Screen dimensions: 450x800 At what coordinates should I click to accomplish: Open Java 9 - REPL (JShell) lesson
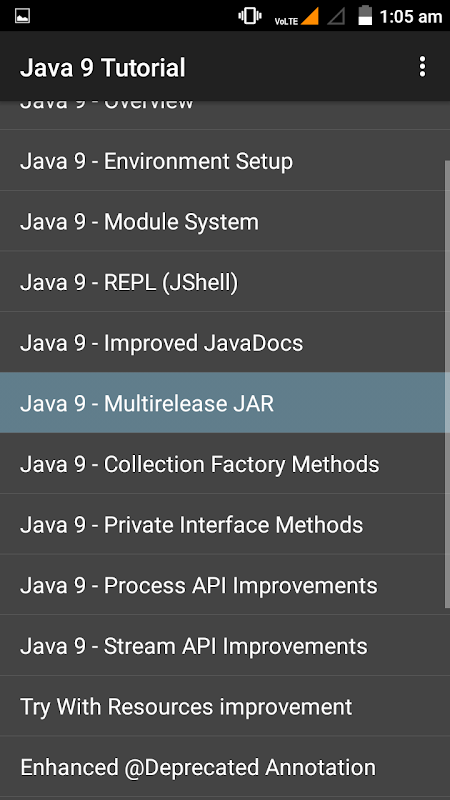(x=225, y=282)
